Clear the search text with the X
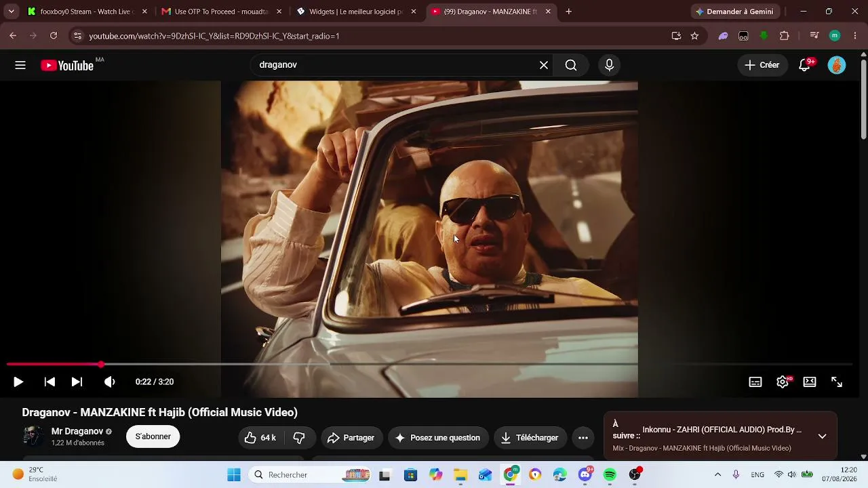868x488 pixels. 544,65
